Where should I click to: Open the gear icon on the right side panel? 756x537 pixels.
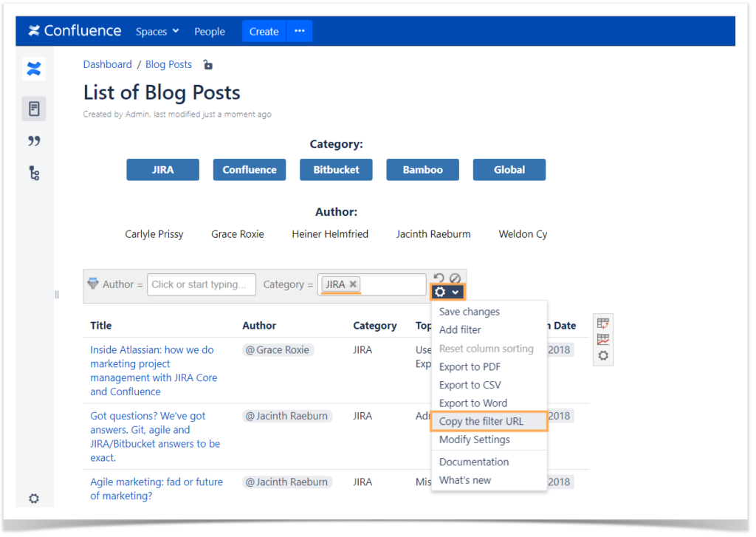click(x=602, y=356)
